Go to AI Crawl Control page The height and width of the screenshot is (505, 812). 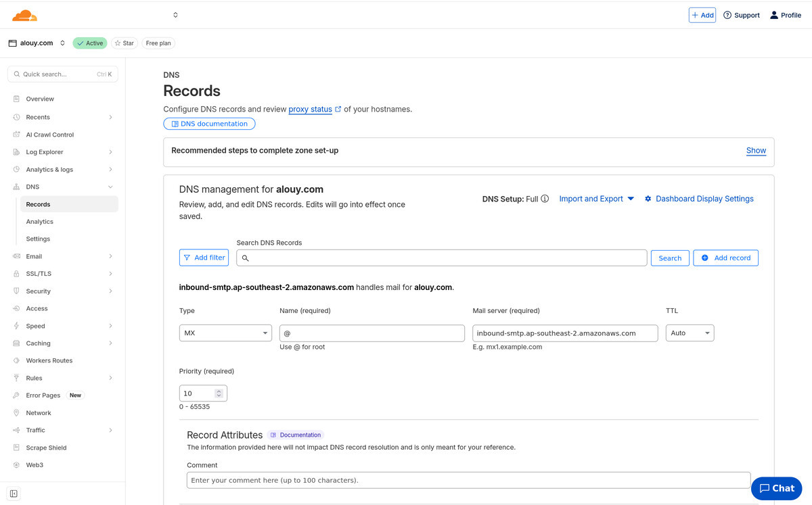49,135
